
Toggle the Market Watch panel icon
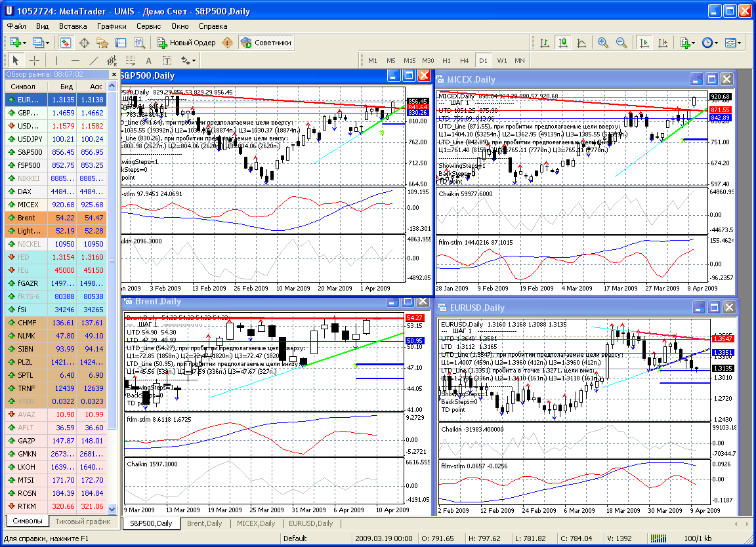pyautogui.click(x=66, y=43)
